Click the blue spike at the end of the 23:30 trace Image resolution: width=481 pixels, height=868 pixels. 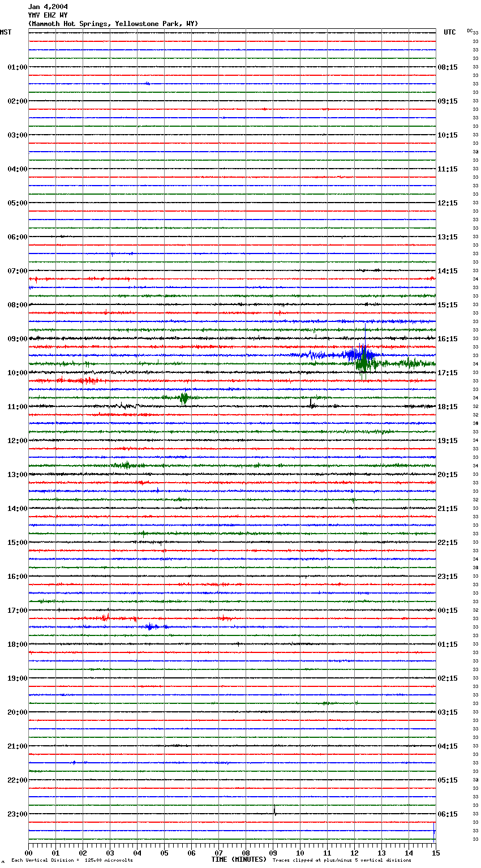click(x=434, y=832)
